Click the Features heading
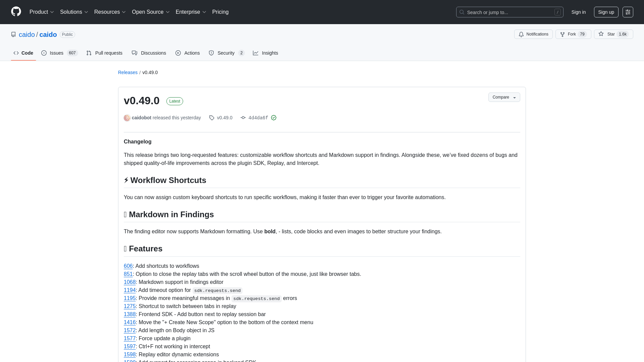The width and height of the screenshot is (644, 362). (143, 249)
